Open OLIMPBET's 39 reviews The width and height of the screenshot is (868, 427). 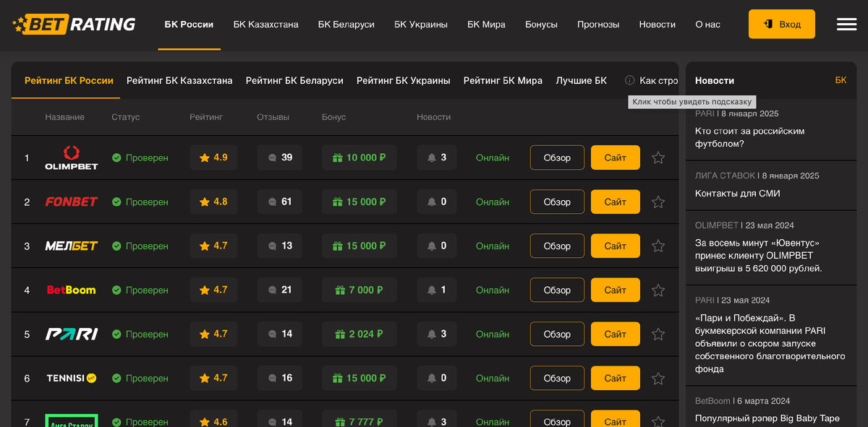point(280,158)
